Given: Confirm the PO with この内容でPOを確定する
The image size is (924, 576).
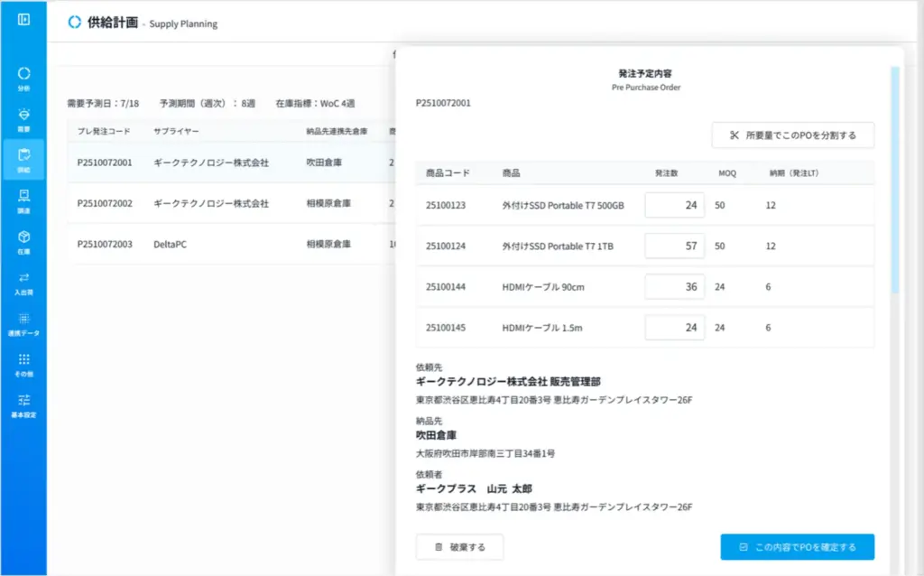Looking at the screenshot, I should [x=798, y=547].
